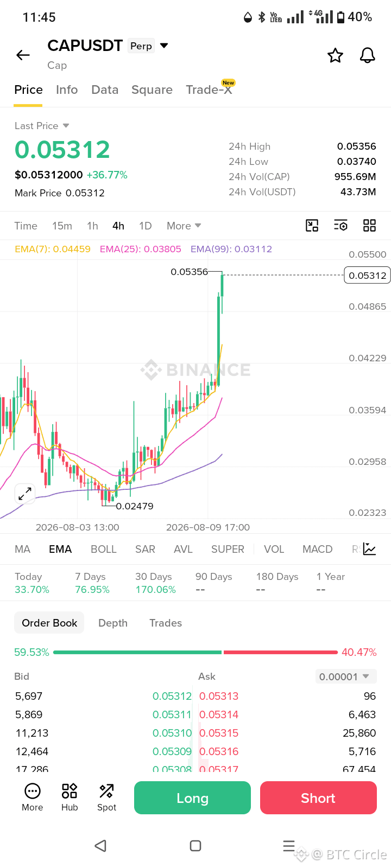This screenshot has height=868, width=391.
Task: Switch to Spot trading icon
Action: (106, 797)
